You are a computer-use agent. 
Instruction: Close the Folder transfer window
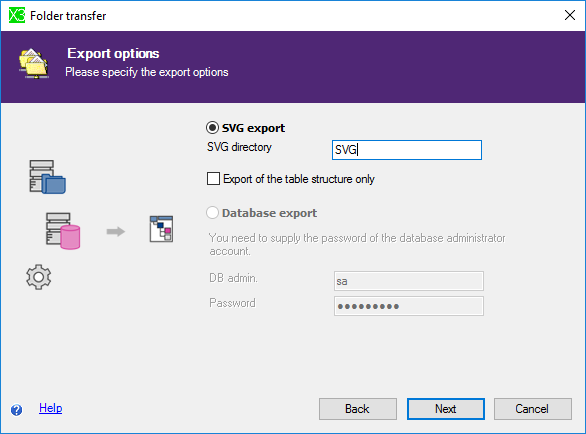click(x=570, y=15)
